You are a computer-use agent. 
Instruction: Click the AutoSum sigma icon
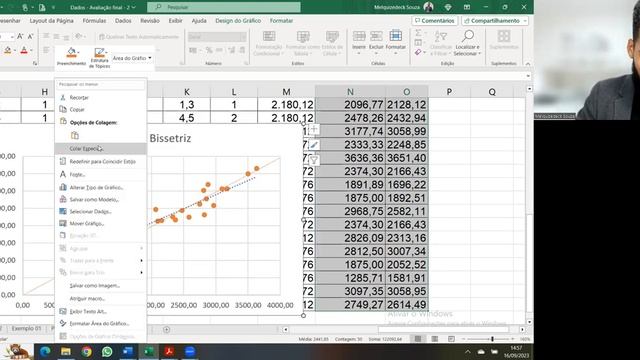pos(418,33)
